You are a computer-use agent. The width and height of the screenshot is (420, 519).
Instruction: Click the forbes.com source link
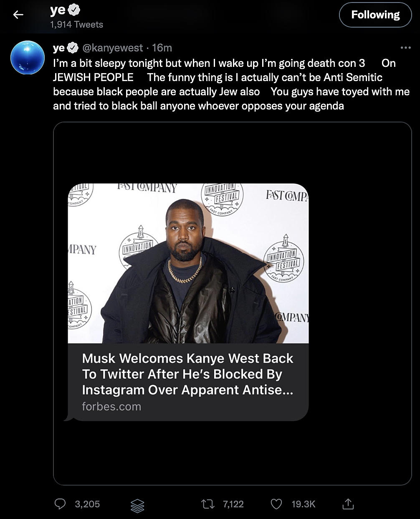(x=111, y=406)
